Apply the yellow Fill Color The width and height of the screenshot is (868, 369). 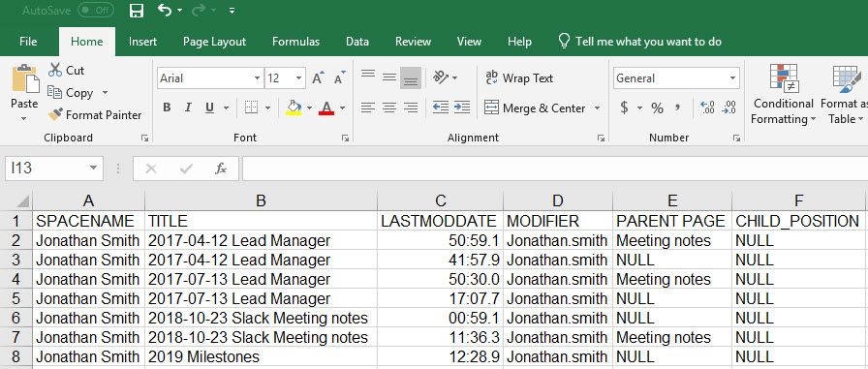(294, 108)
